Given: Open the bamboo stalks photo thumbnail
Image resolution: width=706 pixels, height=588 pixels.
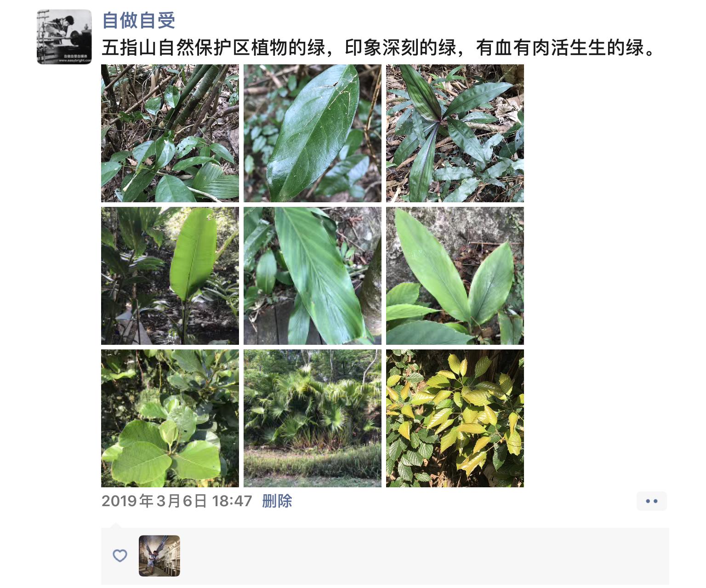Looking at the screenshot, I should coord(170,133).
